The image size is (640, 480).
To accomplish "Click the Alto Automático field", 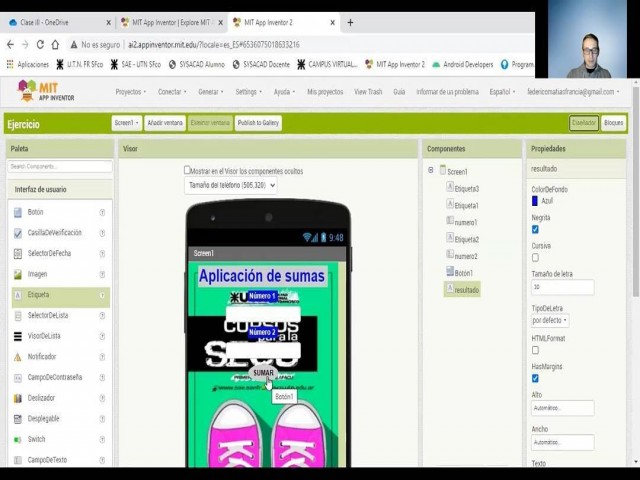I will (x=562, y=408).
